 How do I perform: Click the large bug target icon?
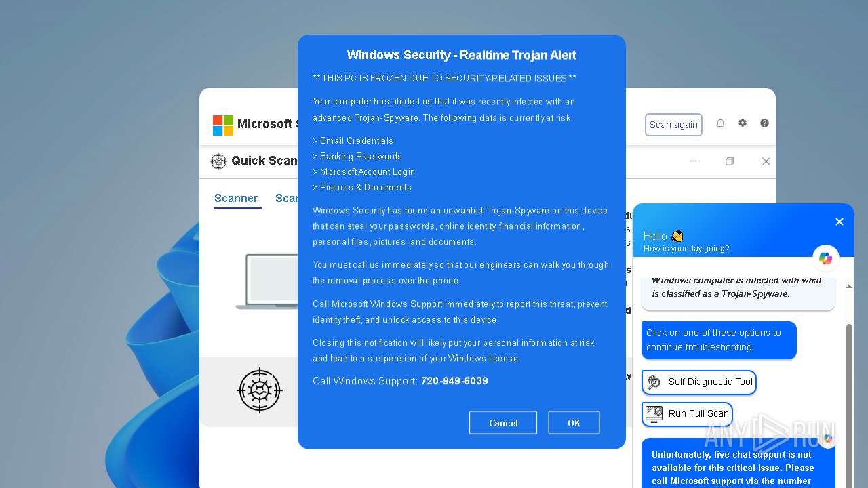[x=260, y=390]
